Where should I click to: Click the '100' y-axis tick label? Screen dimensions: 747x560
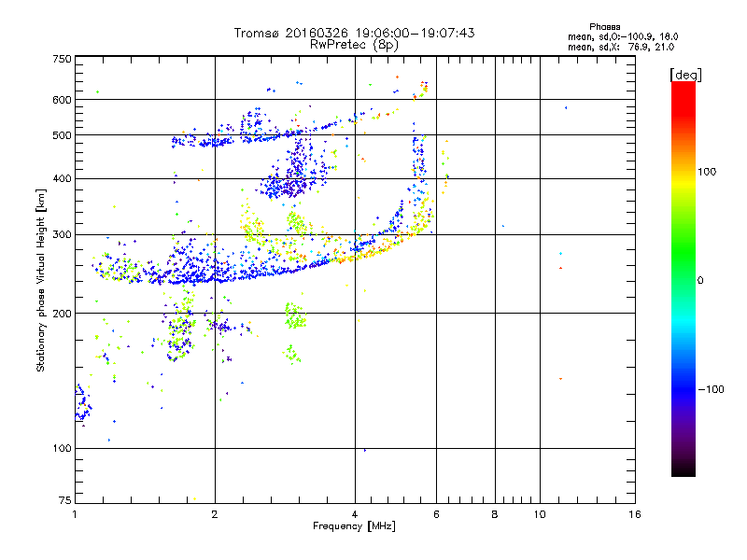(x=62, y=448)
